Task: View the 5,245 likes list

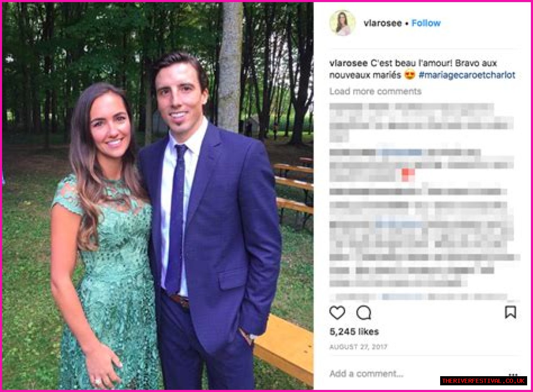Action: pos(354,332)
